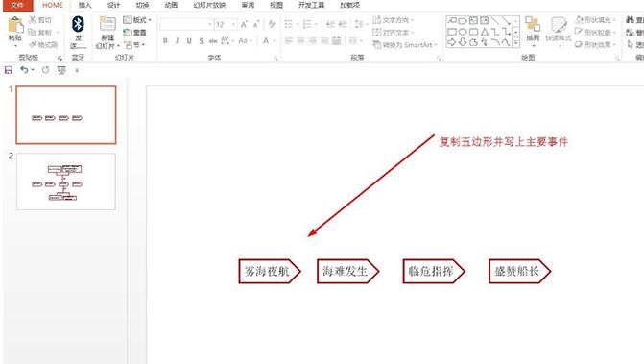Viewport: 644px width, 364px height.
Task: Click the New Slide (新建幻灯片) icon
Action: coord(107,24)
